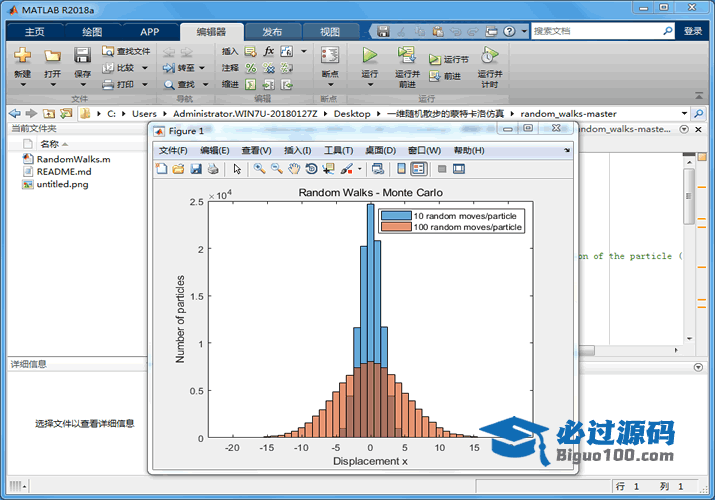Screen dimensions: 715x500
Task: Switch to the 视图 ribbon tab
Action: pos(330,31)
